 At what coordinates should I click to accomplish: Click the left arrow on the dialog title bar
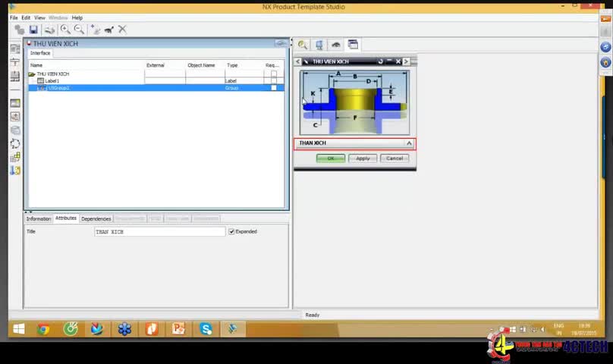(x=298, y=61)
